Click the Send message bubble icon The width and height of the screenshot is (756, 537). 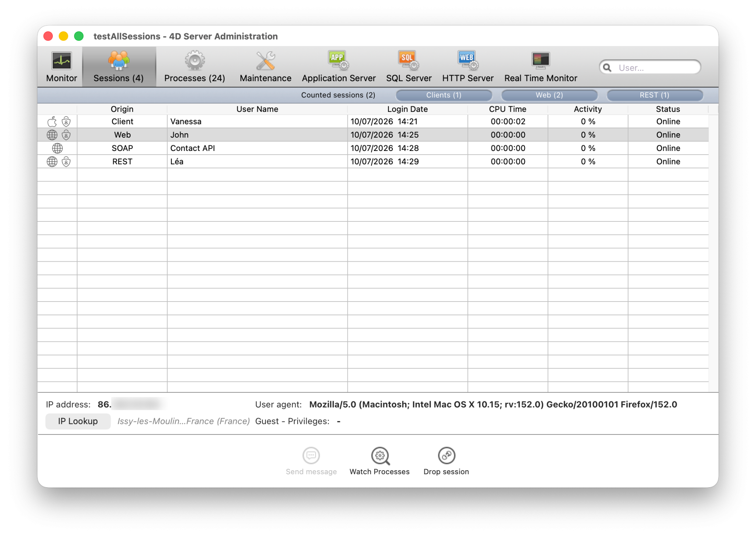point(311,455)
